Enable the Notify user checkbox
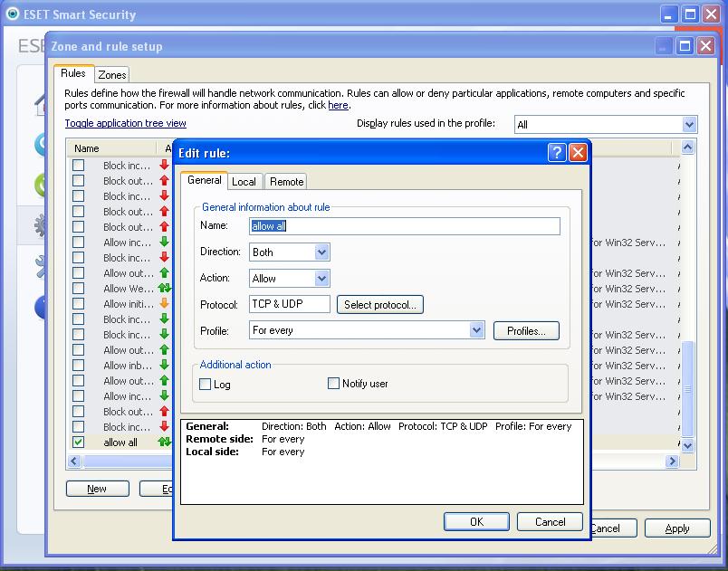 [x=333, y=383]
